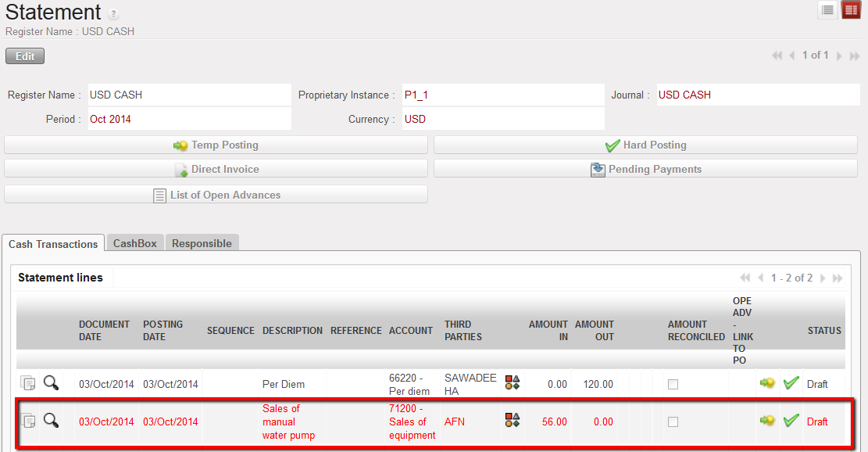Open magnifier icon on Per Diem line
Screen dimensions: 868x452
[51, 382]
